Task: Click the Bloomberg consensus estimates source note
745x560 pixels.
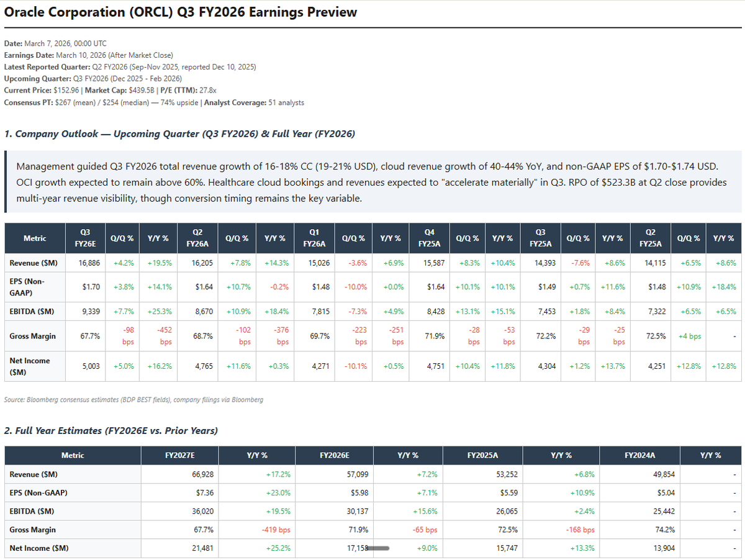Action: [133, 400]
